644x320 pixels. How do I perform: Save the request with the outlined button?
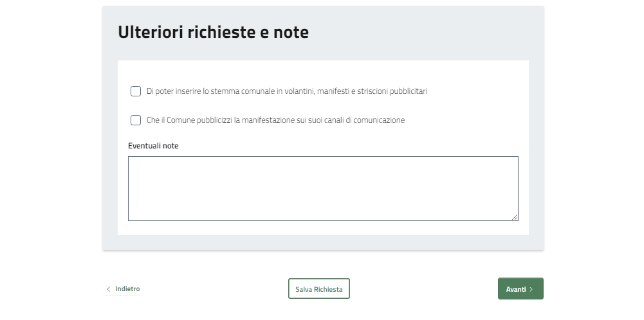click(x=318, y=289)
